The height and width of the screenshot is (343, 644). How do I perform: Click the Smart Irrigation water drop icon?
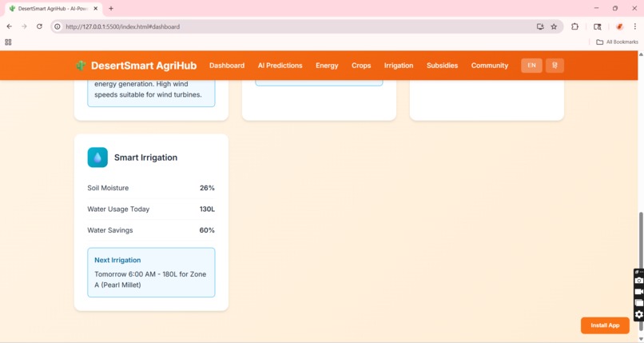click(x=97, y=158)
